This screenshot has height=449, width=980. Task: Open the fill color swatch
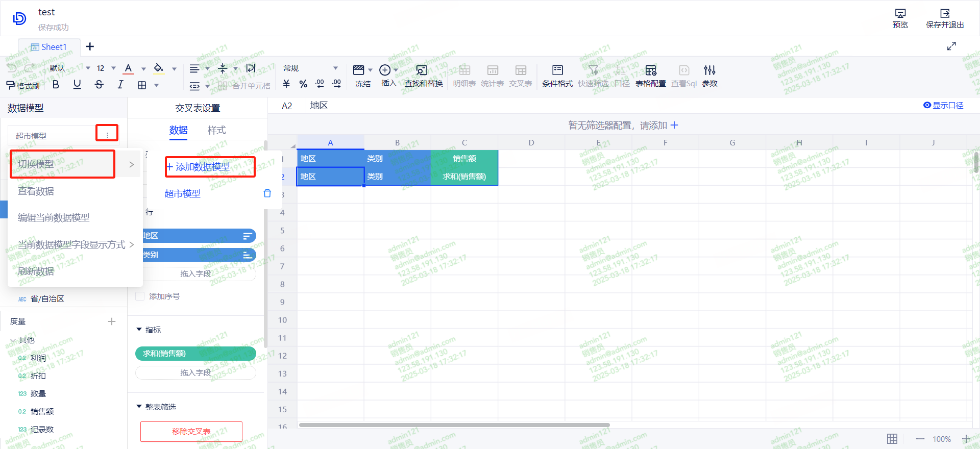tap(159, 68)
